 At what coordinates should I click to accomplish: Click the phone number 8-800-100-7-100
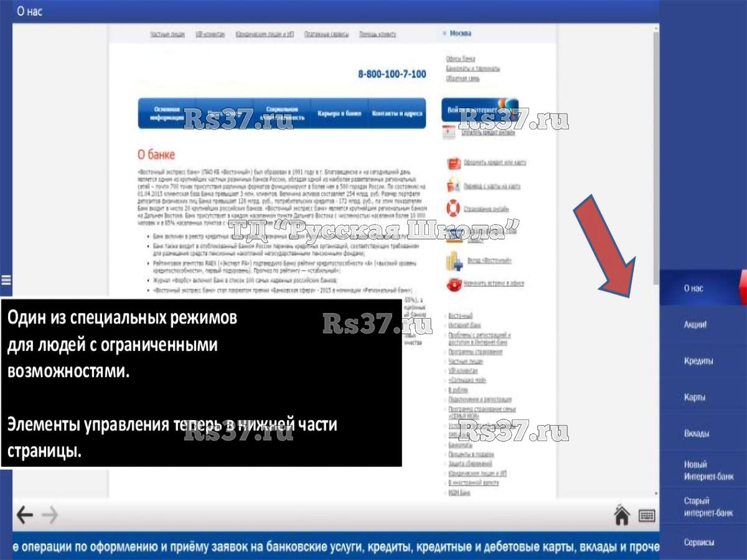pyautogui.click(x=392, y=74)
